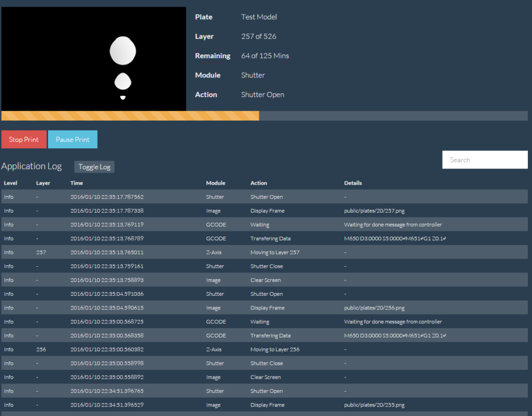Image resolution: width=532 pixels, height=416 pixels.
Task: Click the Module column header
Action: 216,183
